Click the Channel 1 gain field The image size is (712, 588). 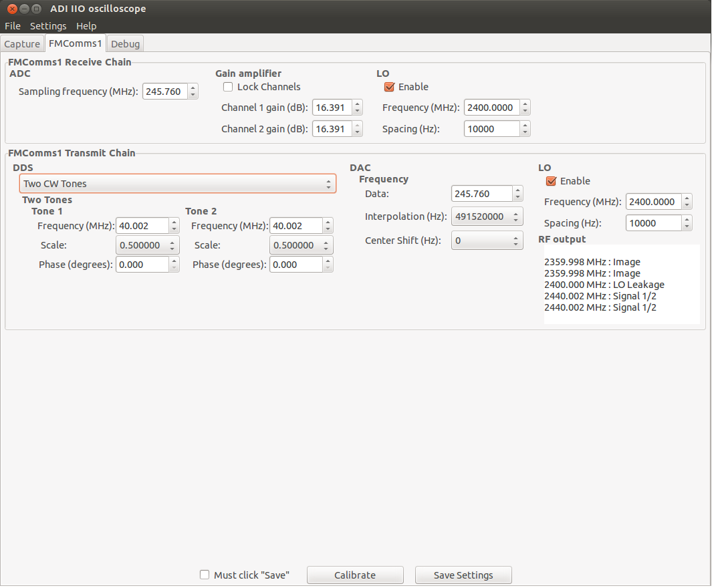tap(332, 108)
